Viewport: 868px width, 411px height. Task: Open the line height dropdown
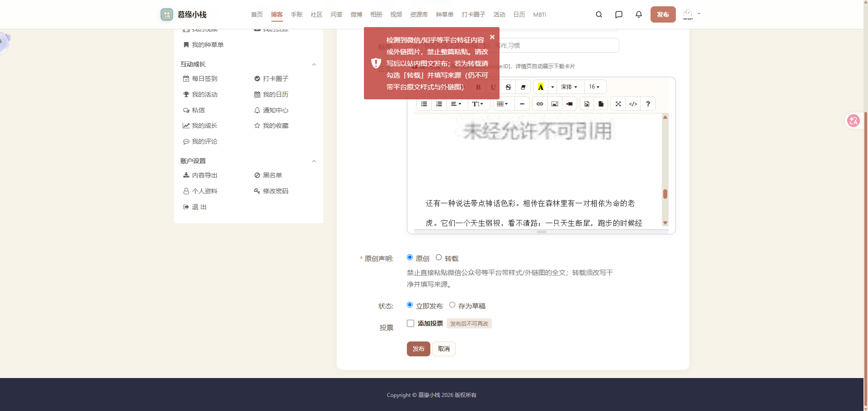point(478,104)
